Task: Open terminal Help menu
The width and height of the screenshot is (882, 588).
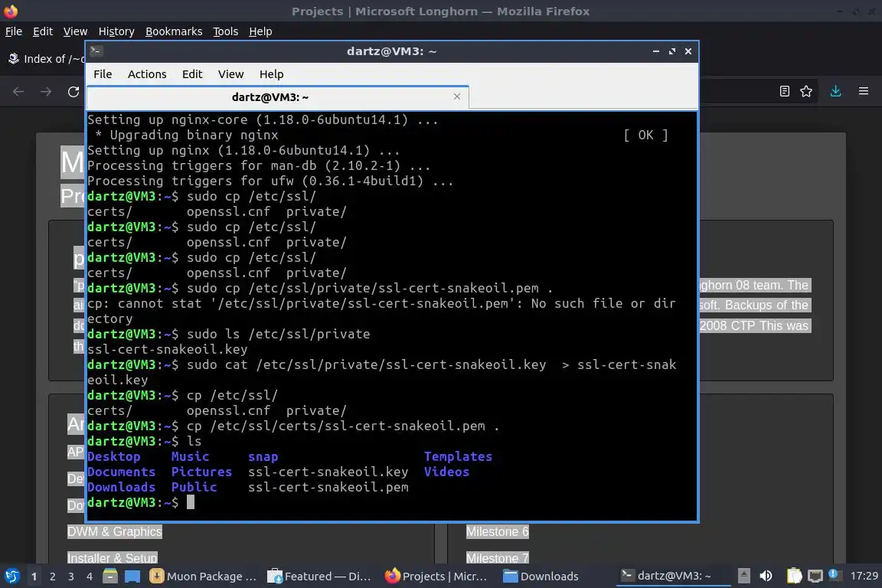Action: [x=271, y=74]
